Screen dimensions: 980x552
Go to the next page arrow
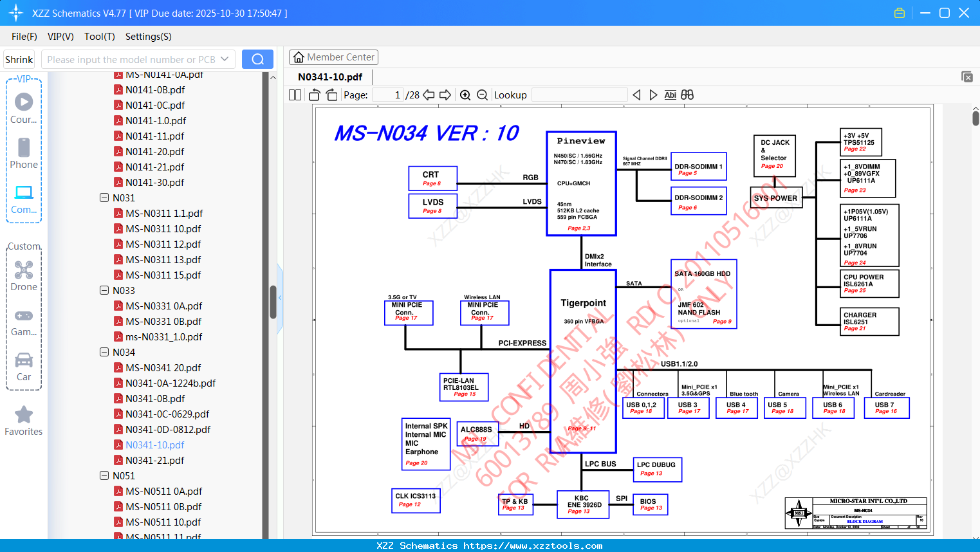click(445, 95)
